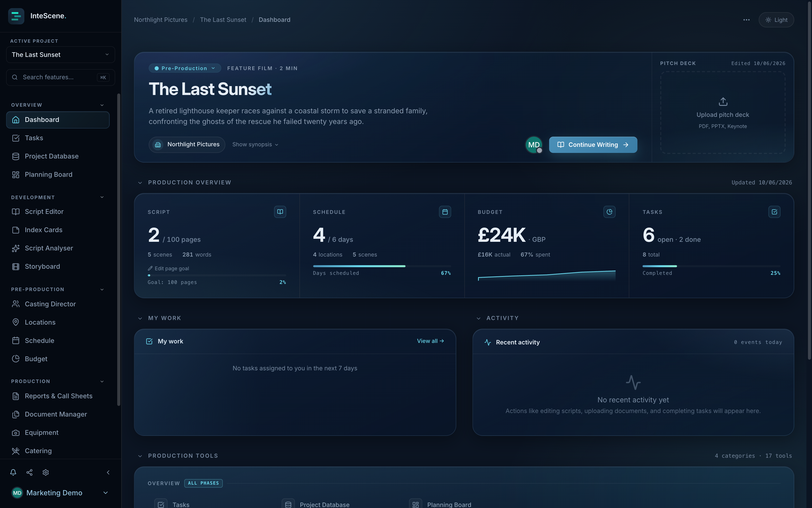Click the Search features input field

click(60, 77)
